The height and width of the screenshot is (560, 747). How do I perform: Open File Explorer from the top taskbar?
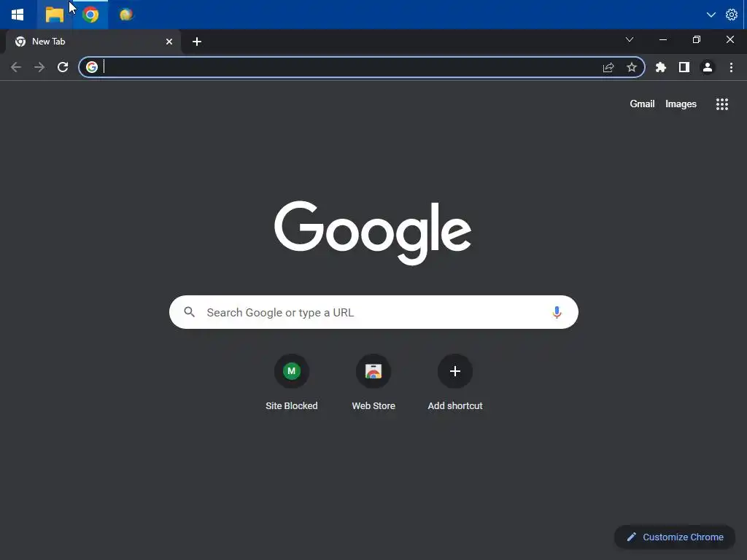pyautogui.click(x=54, y=15)
